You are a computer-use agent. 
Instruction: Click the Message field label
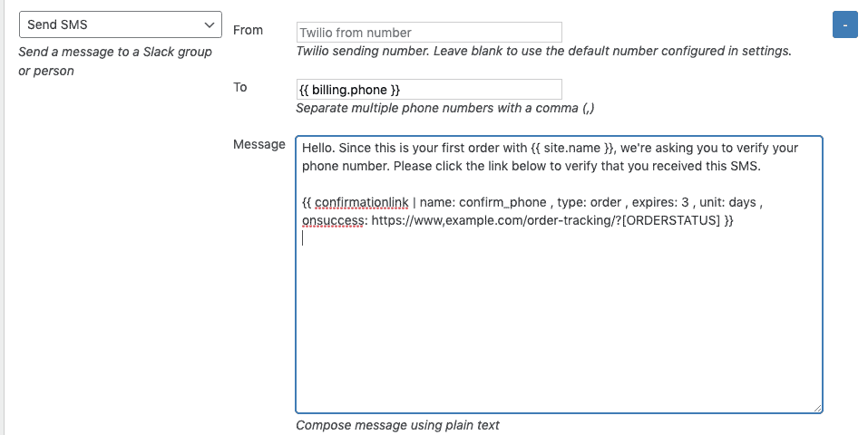259,144
